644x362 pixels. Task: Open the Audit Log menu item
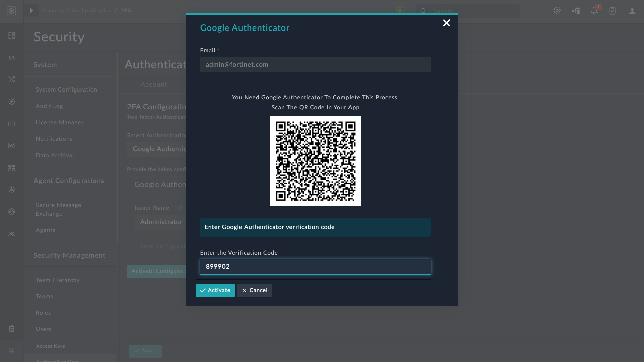pyautogui.click(x=49, y=106)
